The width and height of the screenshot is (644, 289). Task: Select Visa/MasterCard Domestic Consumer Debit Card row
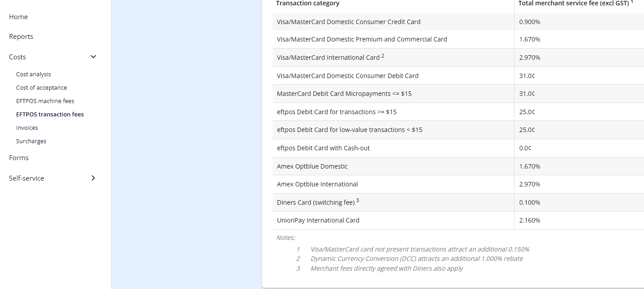coord(458,76)
